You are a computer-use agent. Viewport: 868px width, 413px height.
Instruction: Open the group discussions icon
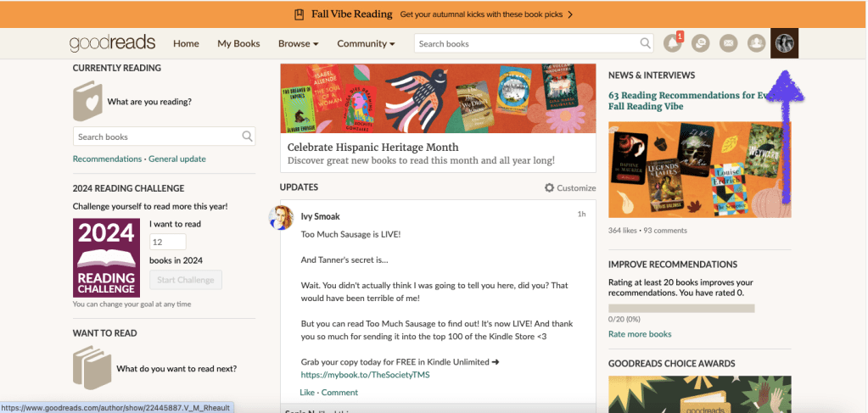click(700, 43)
